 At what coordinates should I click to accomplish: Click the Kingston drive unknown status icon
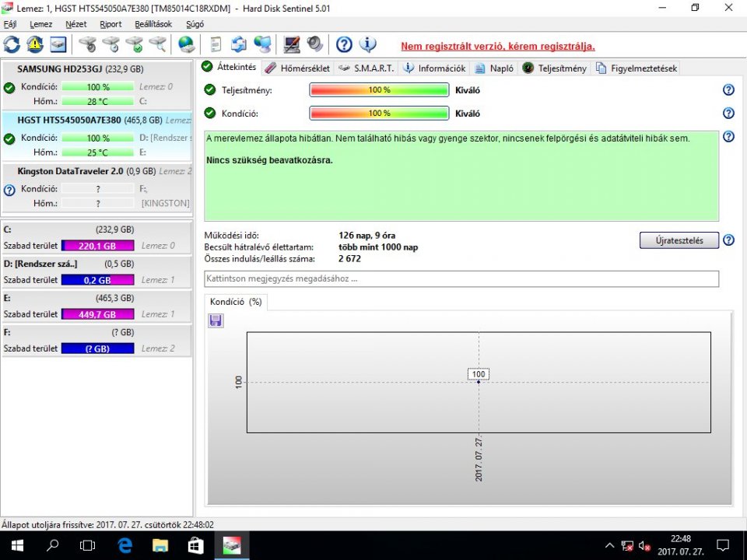(x=9, y=191)
